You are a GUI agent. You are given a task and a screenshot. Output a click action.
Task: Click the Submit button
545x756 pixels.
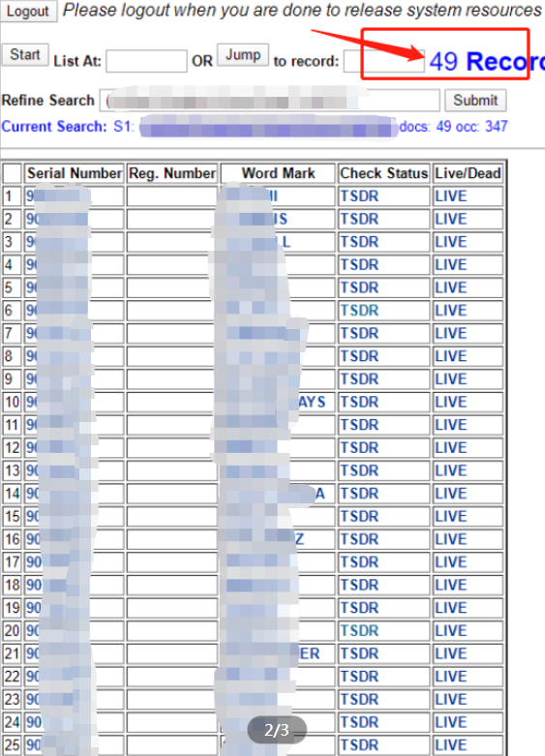coord(475,100)
